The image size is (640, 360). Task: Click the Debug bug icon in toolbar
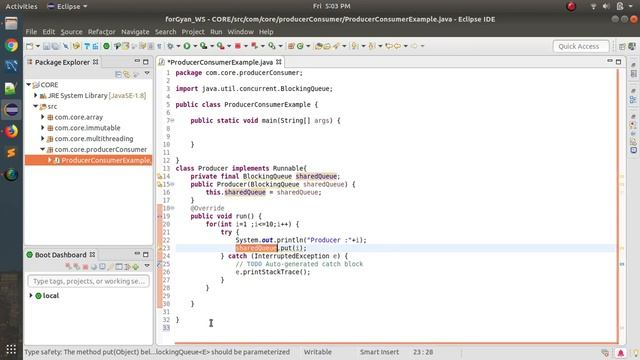tap(171, 46)
